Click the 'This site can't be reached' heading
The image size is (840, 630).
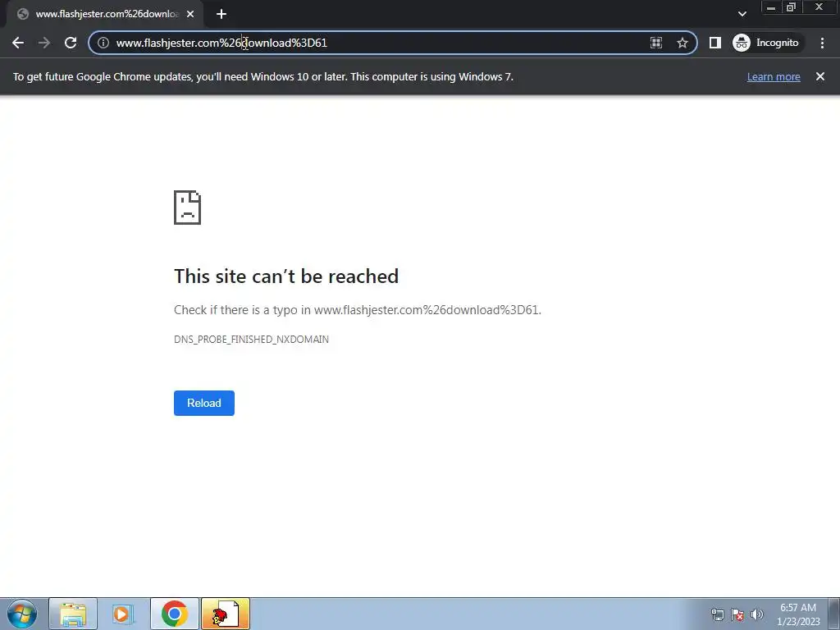tap(286, 276)
